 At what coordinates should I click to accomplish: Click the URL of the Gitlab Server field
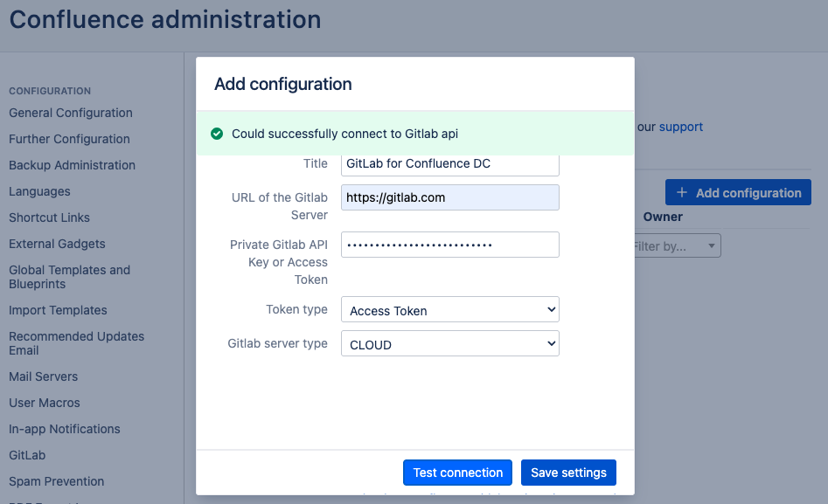pos(450,197)
